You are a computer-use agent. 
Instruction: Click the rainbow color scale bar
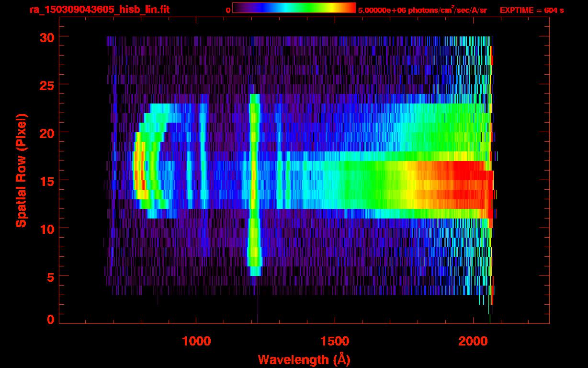point(294,8)
